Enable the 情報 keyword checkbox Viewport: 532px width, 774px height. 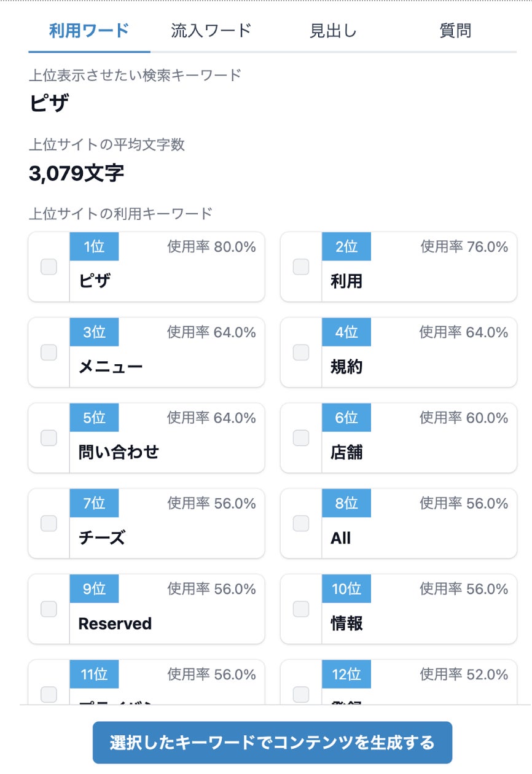(x=301, y=609)
